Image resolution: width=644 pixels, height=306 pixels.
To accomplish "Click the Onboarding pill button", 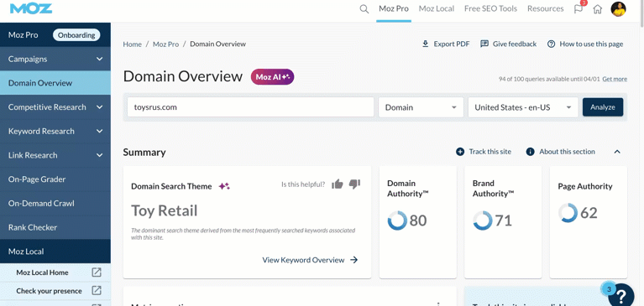I will point(76,35).
